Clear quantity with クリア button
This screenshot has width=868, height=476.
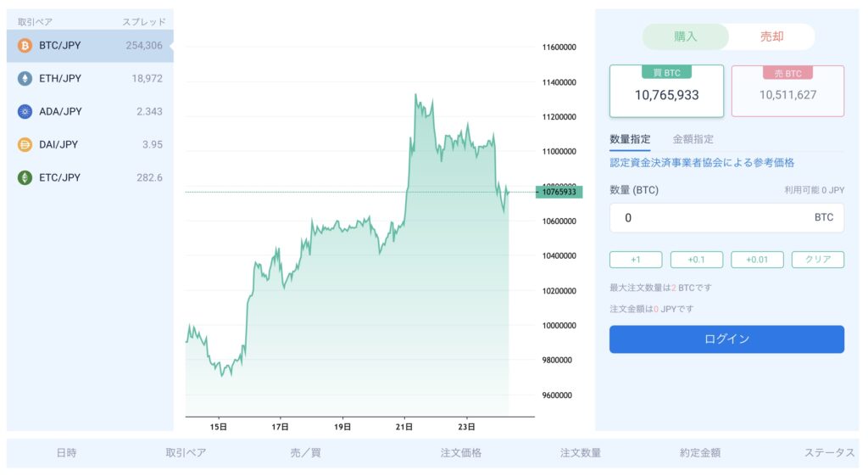point(818,260)
